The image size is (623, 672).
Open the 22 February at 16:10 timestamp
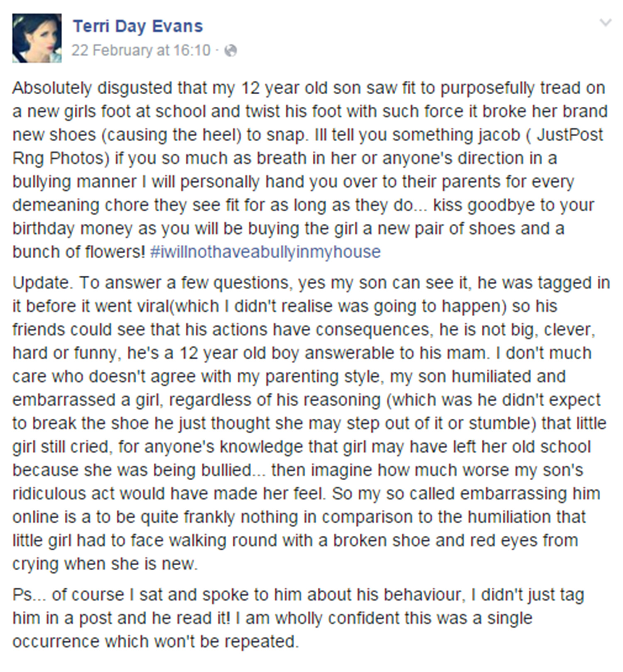[x=141, y=50]
